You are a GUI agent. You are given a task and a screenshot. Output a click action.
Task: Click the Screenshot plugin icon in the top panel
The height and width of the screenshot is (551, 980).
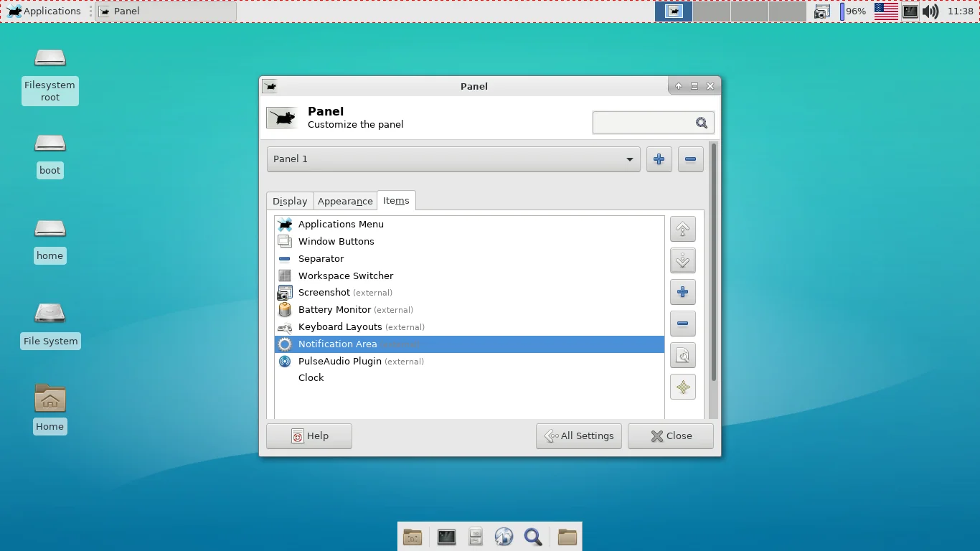click(x=822, y=11)
